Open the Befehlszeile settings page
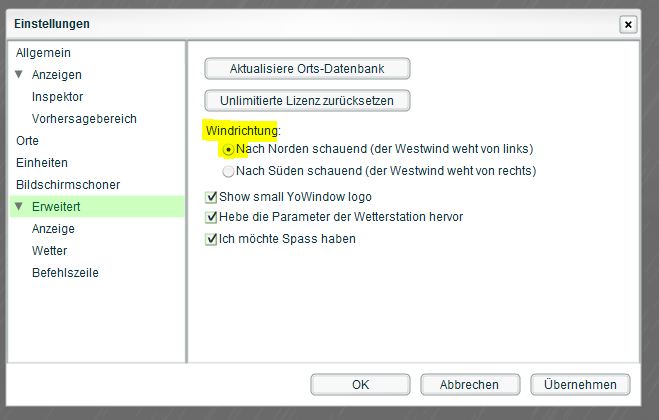 [65, 272]
